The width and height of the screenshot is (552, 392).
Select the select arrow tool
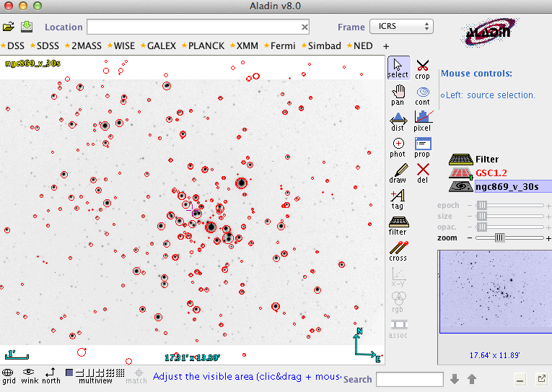(x=398, y=68)
